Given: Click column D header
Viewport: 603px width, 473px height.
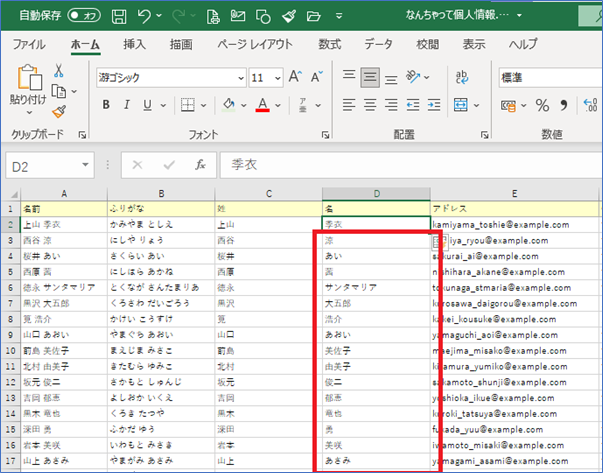Looking at the screenshot, I should pos(375,194).
